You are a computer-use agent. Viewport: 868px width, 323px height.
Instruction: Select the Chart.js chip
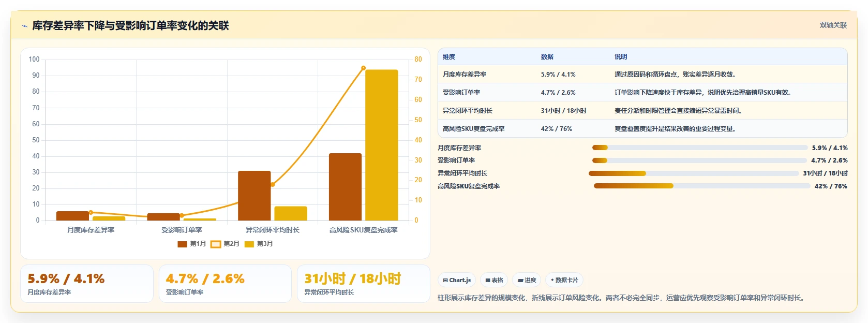click(457, 280)
